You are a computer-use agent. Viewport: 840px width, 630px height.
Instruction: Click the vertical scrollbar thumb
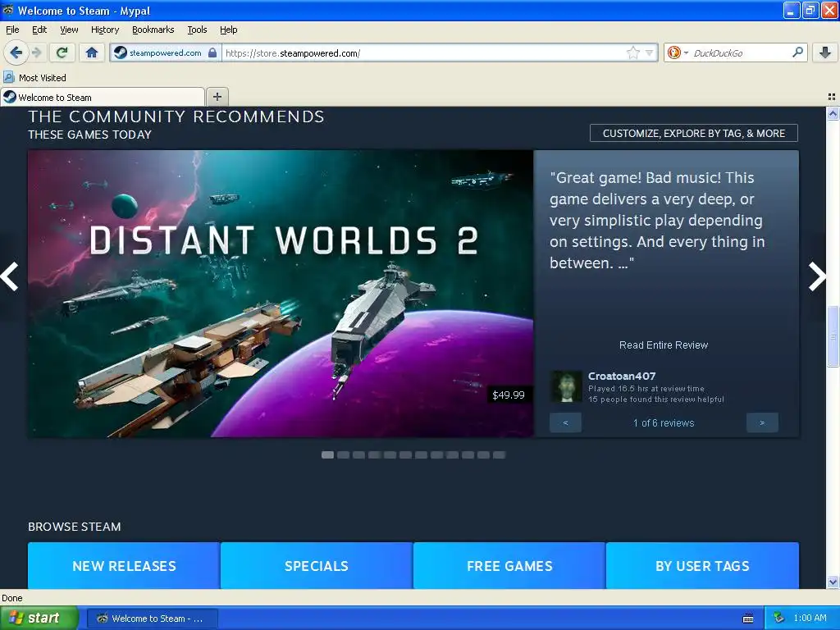833,336
